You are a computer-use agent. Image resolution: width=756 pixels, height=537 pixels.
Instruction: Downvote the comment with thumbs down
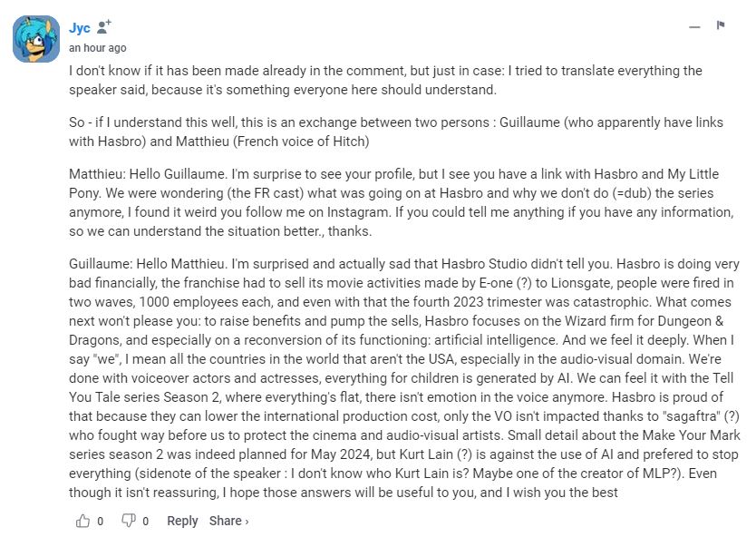129,521
